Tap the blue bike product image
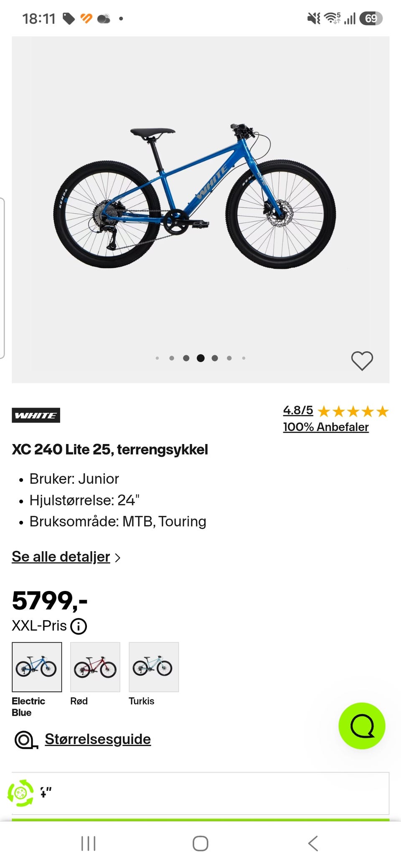The image size is (401, 868). (195, 196)
